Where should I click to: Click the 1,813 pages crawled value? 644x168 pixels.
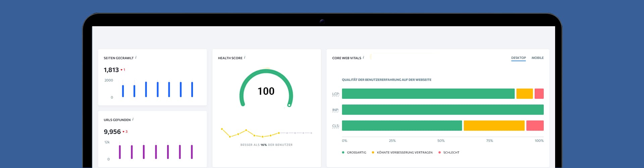click(x=111, y=70)
